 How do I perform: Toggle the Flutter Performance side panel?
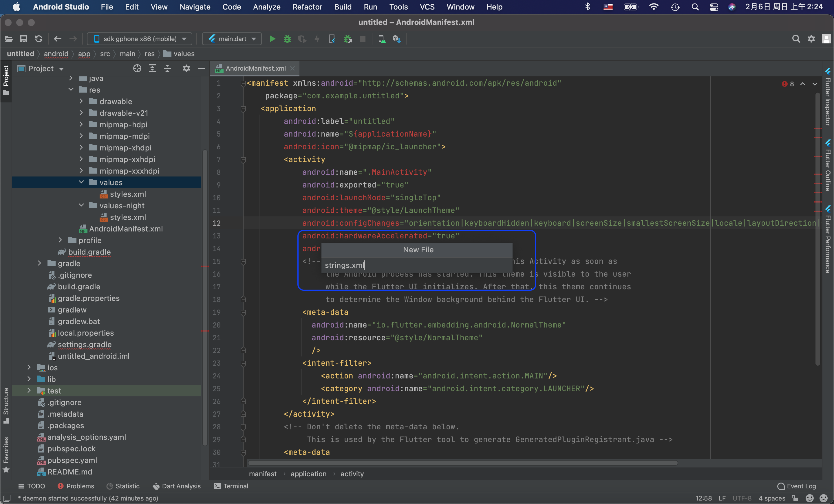(828, 239)
